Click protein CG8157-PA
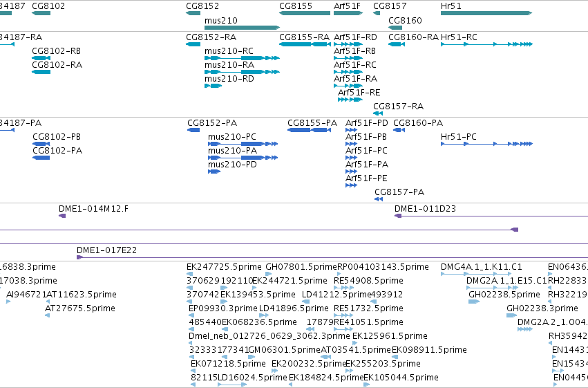Screen dimensions: 588x388 click(379, 199)
